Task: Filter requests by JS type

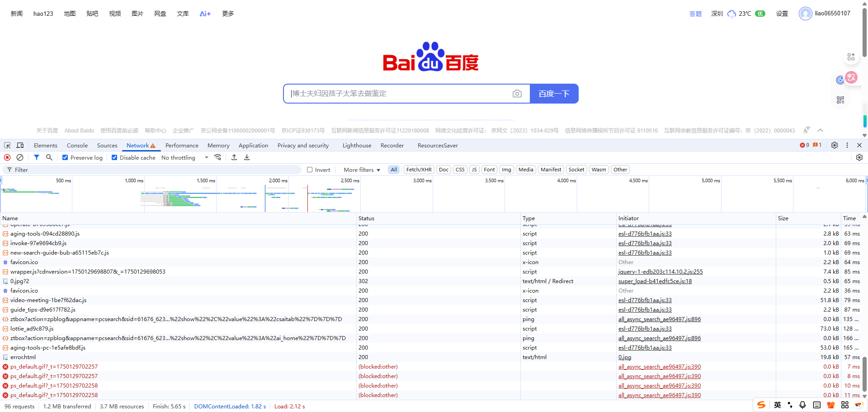Action: click(474, 170)
